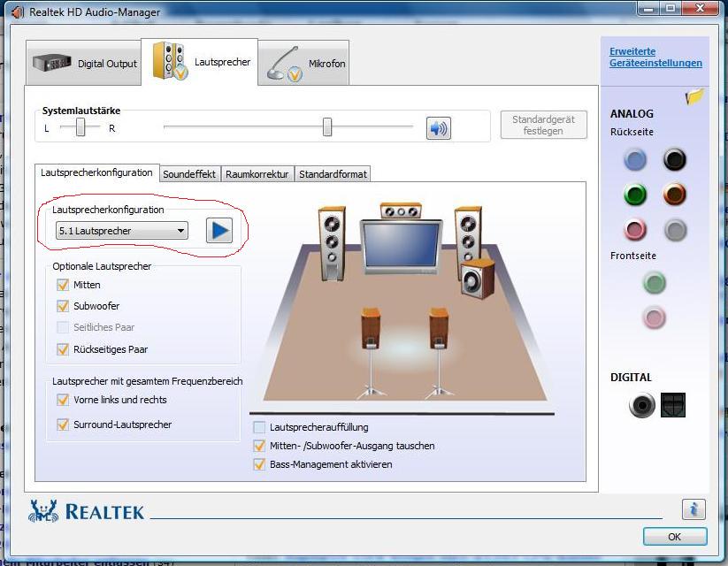Click the grey rear-panel audio jack
This screenshot has height=566, width=728.
(675, 229)
